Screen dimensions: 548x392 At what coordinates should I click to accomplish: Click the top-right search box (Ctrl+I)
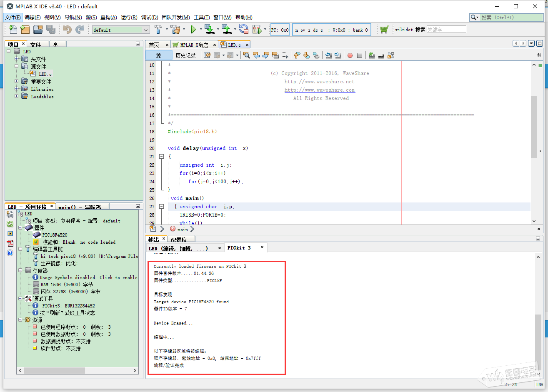click(x=506, y=17)
